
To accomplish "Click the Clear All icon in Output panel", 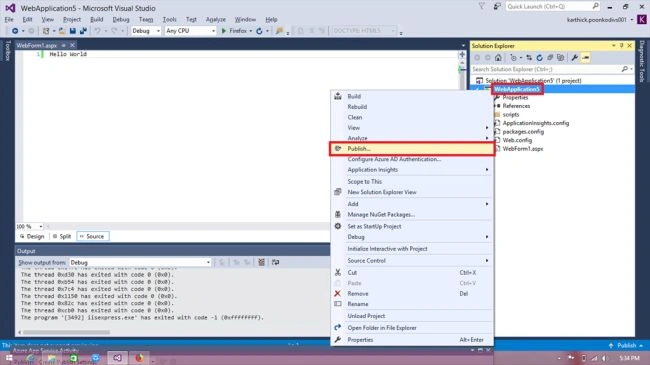I will click(261, 262).
